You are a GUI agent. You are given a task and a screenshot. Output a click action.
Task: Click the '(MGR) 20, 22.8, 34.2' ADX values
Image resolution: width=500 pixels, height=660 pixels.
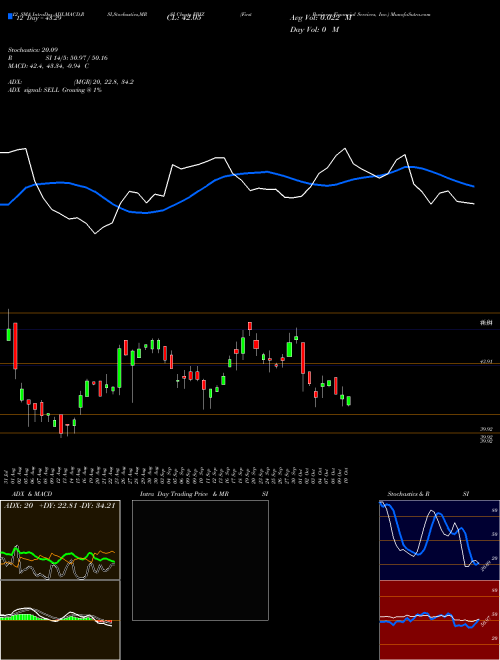pyautogui.click(x=104, y=82)
